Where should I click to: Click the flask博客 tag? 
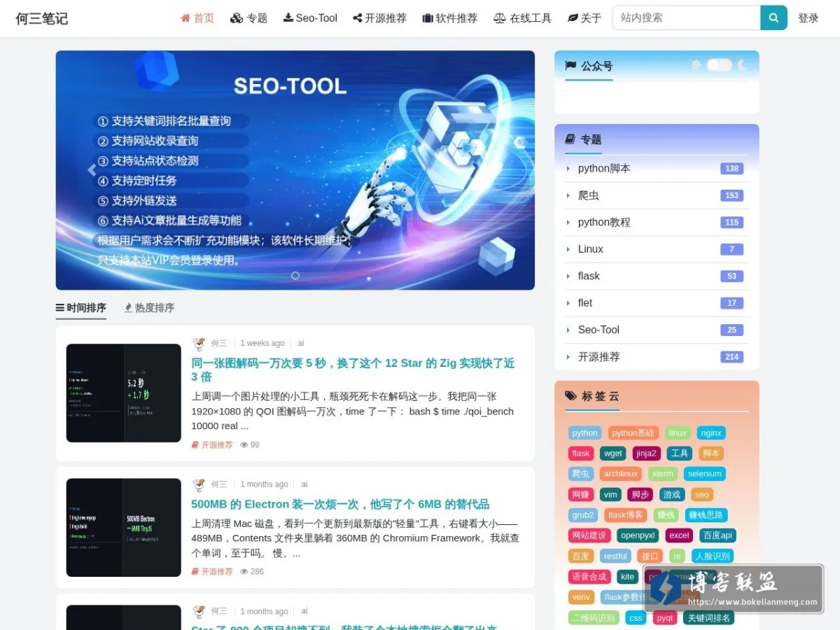click(626, 515)
